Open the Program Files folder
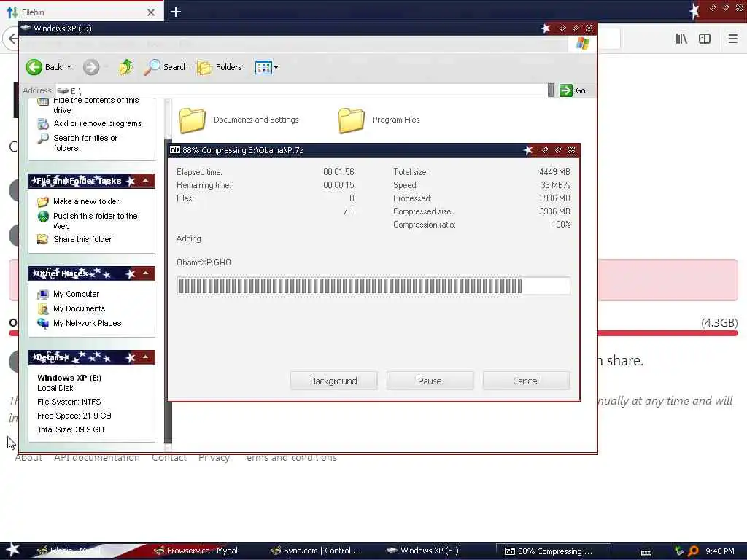The image size is (747, 560). pyautogui.click(x=379, y=120)
